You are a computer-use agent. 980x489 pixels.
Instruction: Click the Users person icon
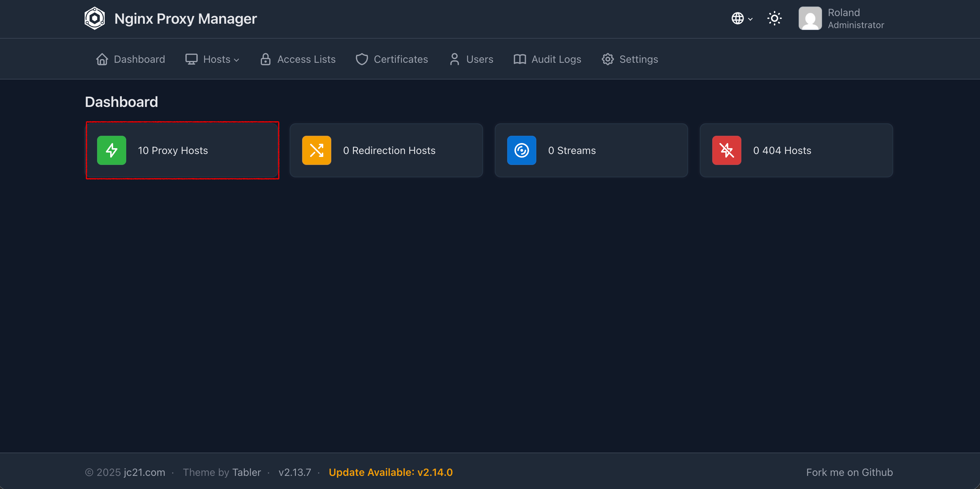click(454, 59)
